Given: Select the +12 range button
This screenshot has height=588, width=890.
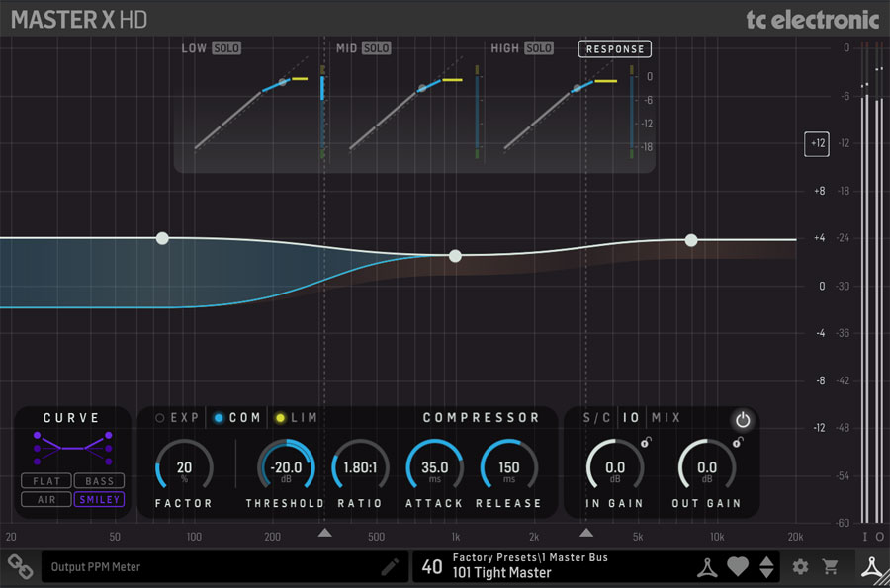Looking at the screenshot, I should coord(817,144).
